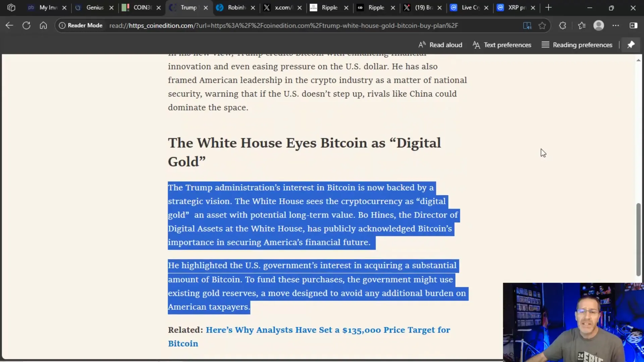This screenshot has width=644, height=362.
Task: Click the scroll up arrow
Action: [x=638, y=60]
